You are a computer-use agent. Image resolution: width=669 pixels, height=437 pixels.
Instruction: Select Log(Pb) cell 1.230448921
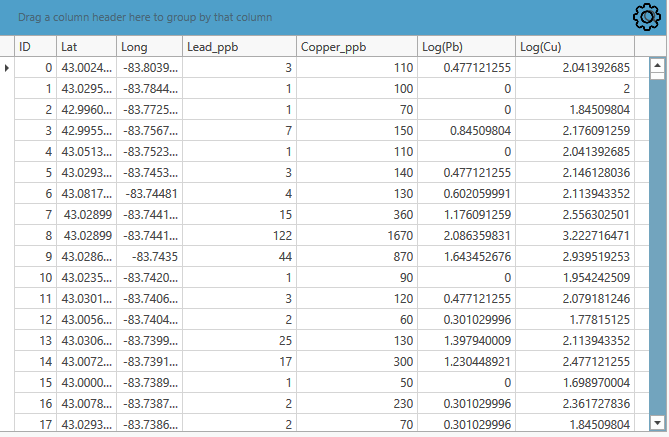(466, 362)
